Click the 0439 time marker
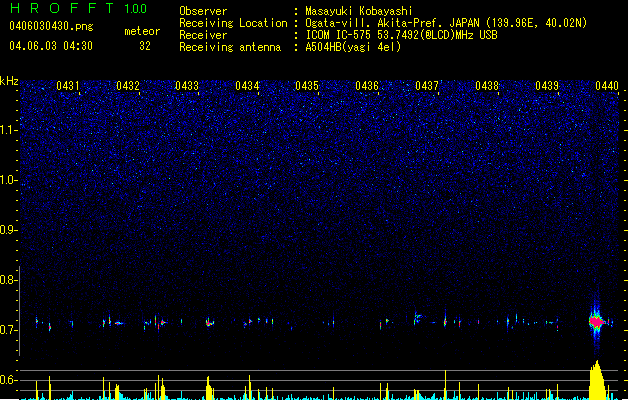This screenshot has height=400, width=629. 547,85
